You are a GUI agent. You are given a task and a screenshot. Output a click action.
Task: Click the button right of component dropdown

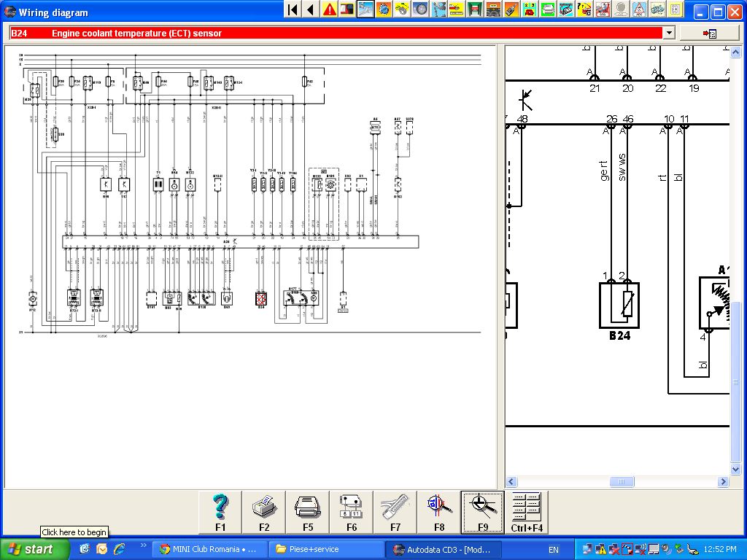(708, 33)
